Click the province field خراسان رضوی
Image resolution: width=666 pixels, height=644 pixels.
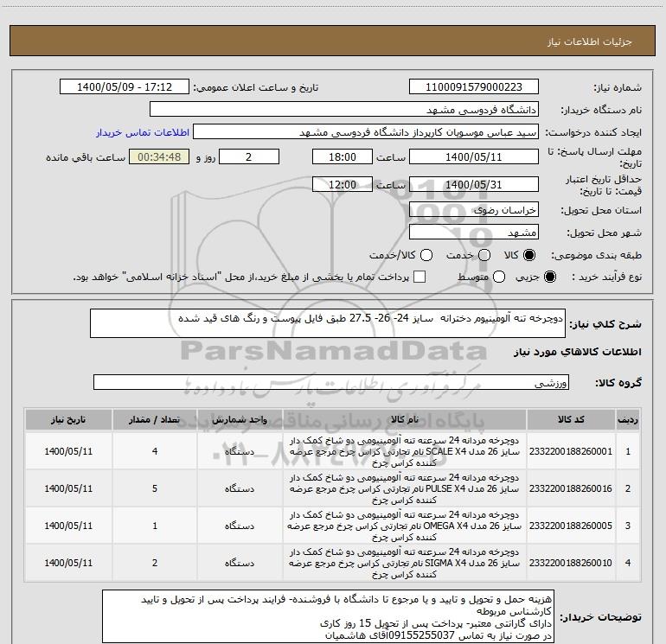tap(474, 209)
